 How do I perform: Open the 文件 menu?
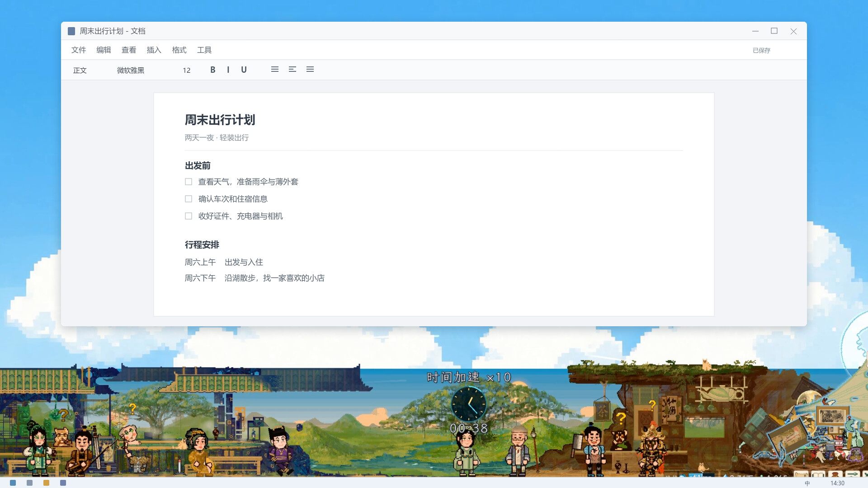(79, 50)
